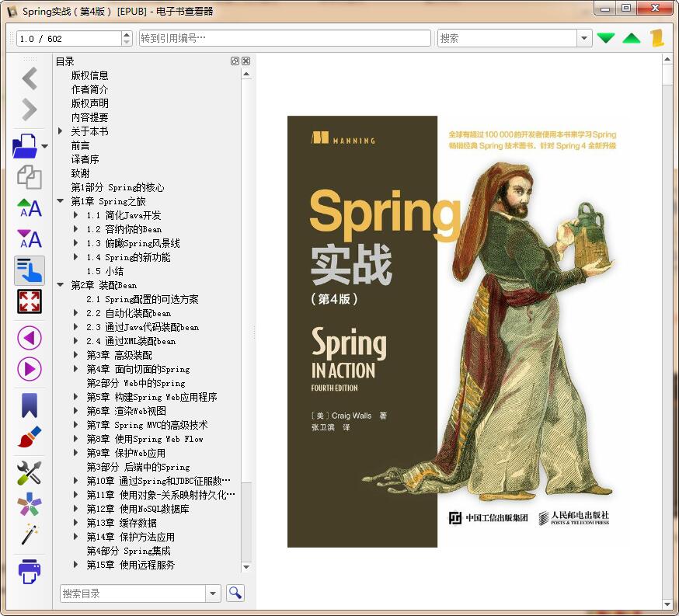Click the page view scroll-down arrow
679x616 pixels.
[x=667, y=604]
